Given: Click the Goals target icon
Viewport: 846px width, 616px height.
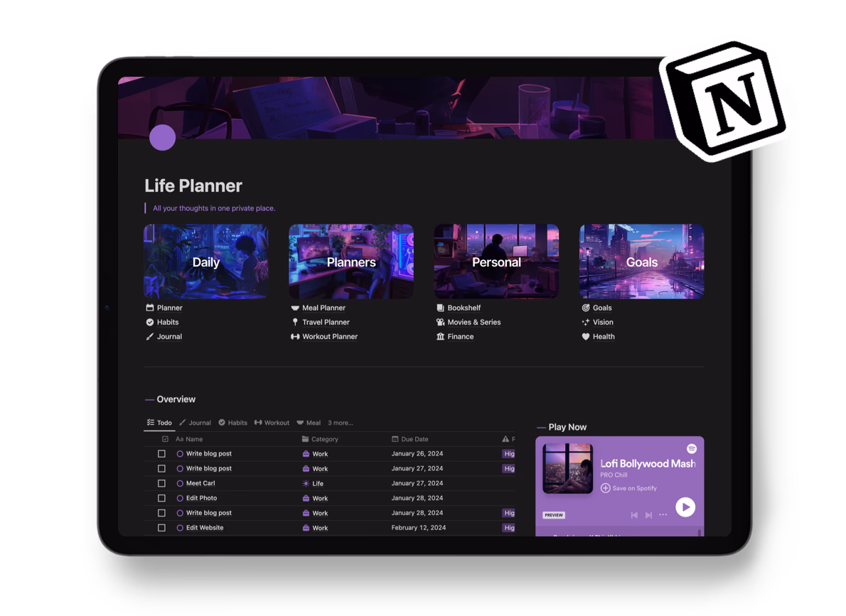Looking at the screenshot, I should point(585,308).
